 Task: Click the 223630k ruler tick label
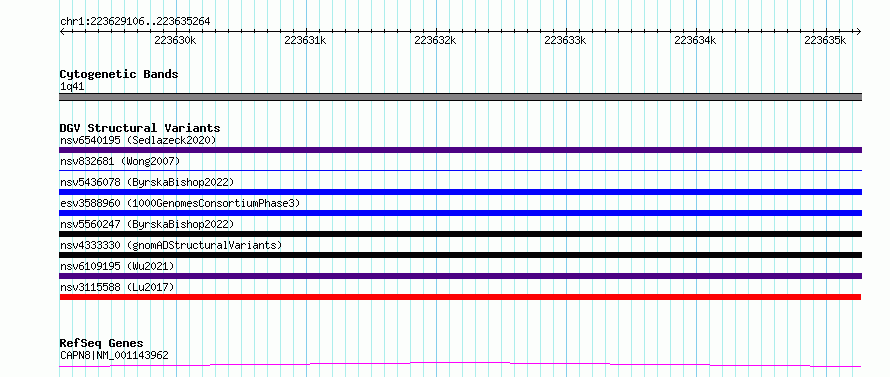[x=175, y=40]
